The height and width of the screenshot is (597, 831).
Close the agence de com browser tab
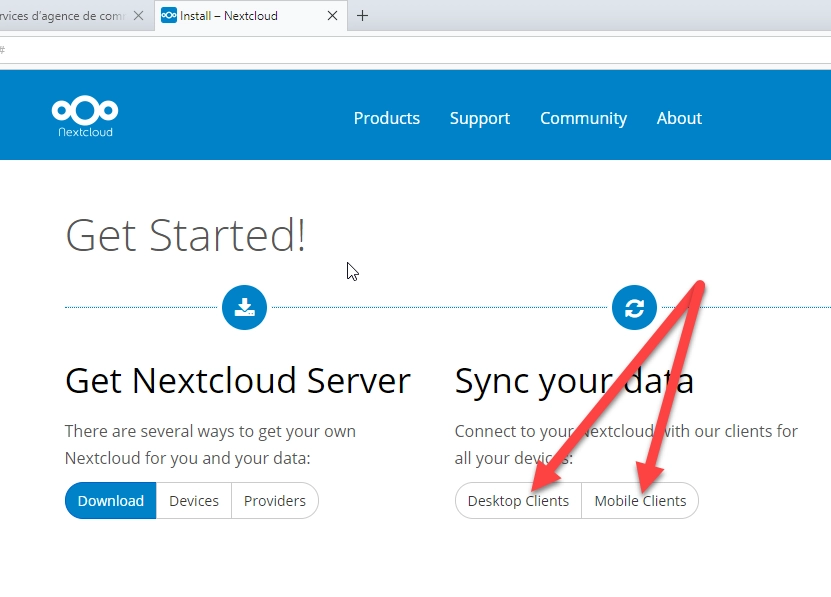138,16
